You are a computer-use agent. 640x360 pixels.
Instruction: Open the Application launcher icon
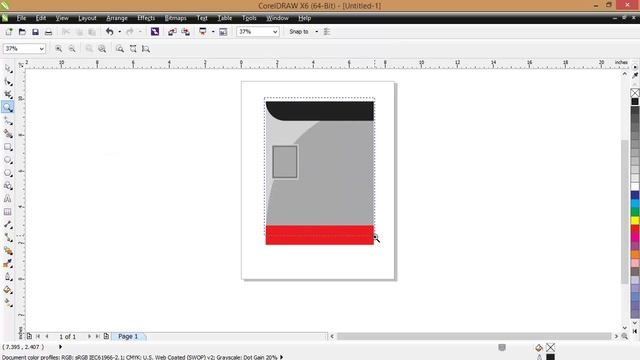tap(202, 31)
